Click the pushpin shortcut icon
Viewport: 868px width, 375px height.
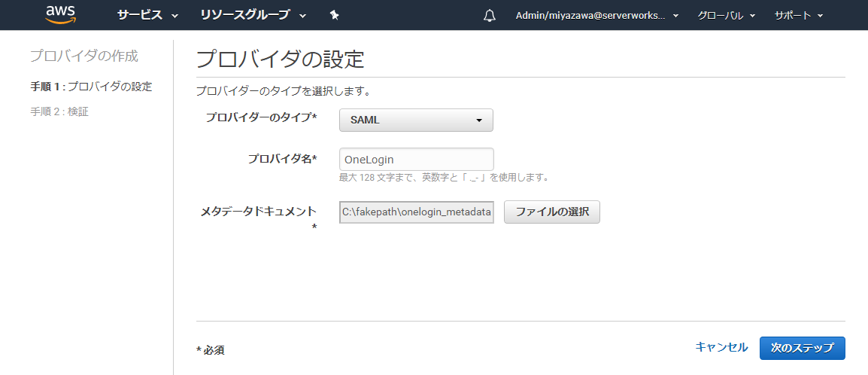pyautogui.click(x=335, y=16)
